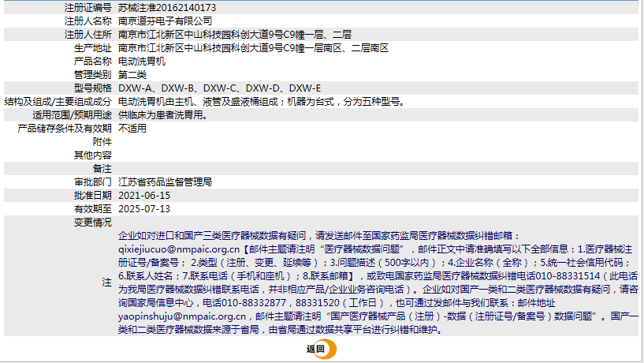The height and width of the screenshot is (363, 644).
Task: Click the 备注 label
Action: (102, 169)
